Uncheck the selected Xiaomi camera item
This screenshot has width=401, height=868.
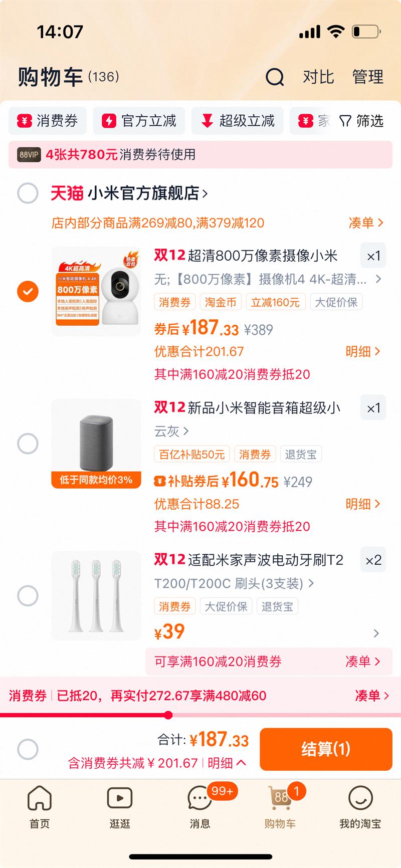[28, 291]
